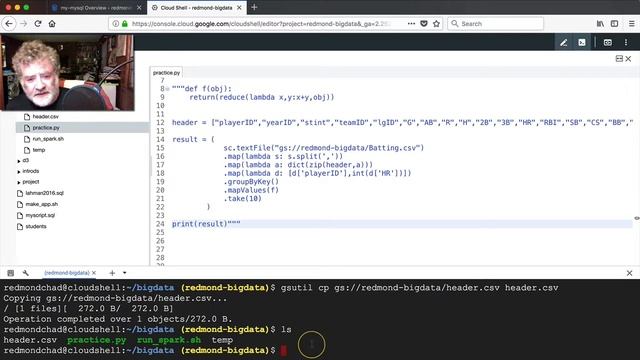The width and height of the screenshot is (640, 360).
Task: Bookmark this page with the star
Action: pos(436,24)
